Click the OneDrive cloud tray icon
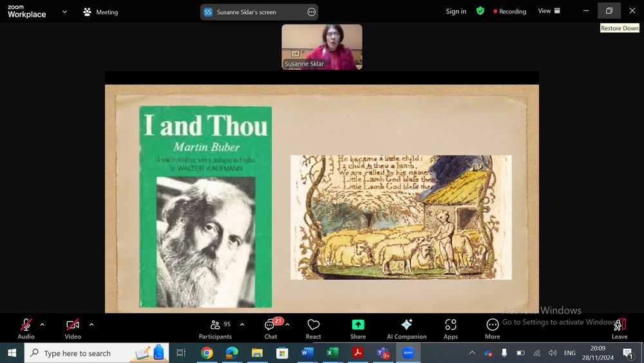This screenshot has width=644, height=363. coord(488,353)
